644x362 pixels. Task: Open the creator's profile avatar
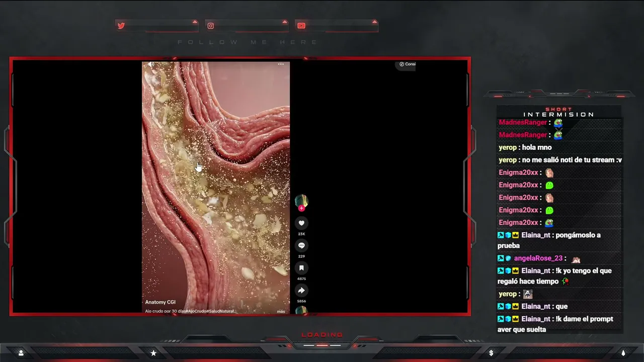coord(301,201)
